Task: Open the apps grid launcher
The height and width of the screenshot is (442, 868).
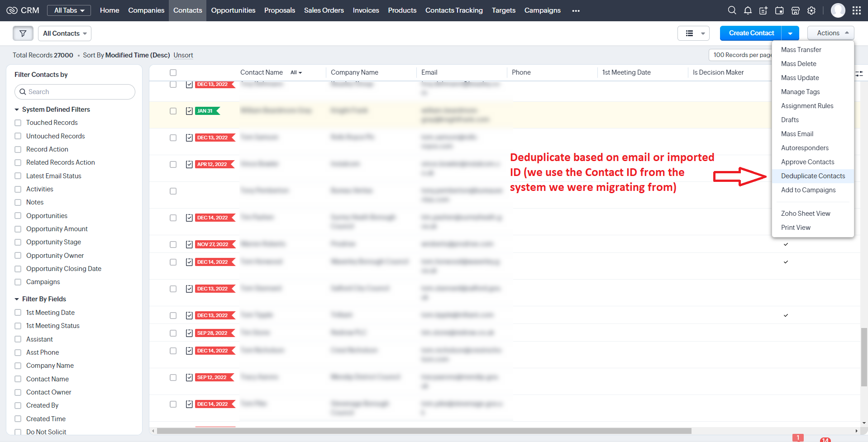Action: point(856,10)
